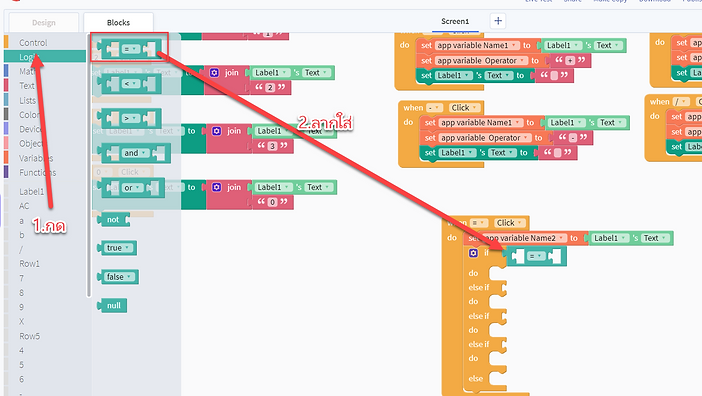Viewport: 702px width, 396px height.
Task: Open the mutator gear on the if block
Action: coord(473,253)
